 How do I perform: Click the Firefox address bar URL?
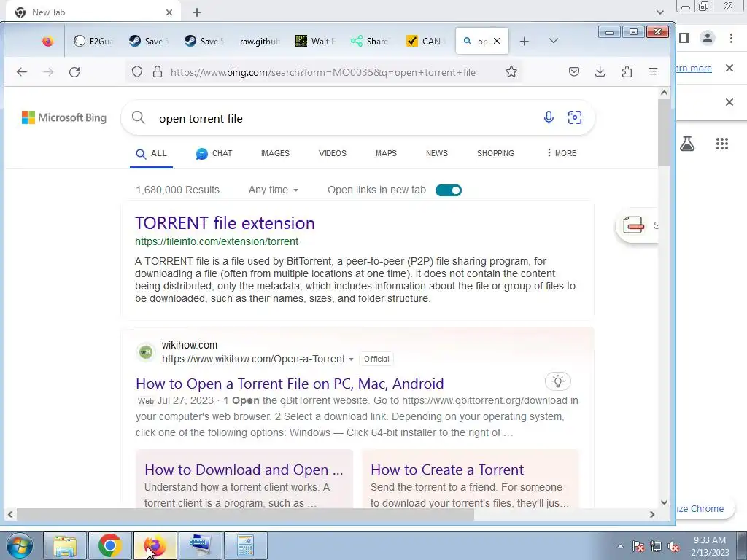[x=323, y=72]
